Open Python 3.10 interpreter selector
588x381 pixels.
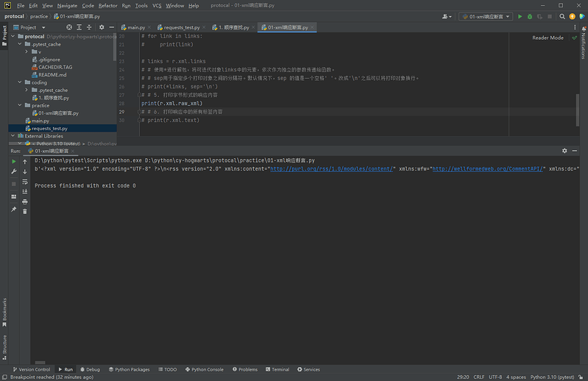552,377
